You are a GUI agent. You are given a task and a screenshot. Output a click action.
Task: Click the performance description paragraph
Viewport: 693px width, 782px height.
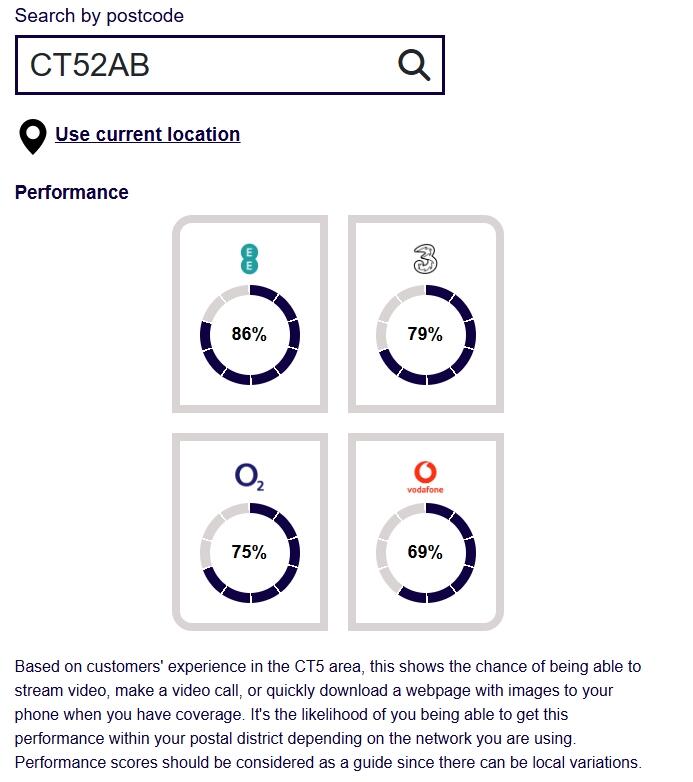pyautogui.click(x=328, y=714)
